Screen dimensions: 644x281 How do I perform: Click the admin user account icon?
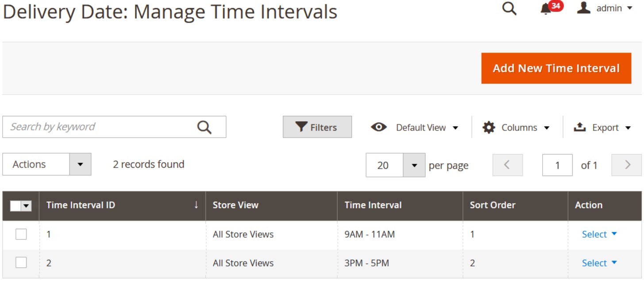[x=584, y=8]
